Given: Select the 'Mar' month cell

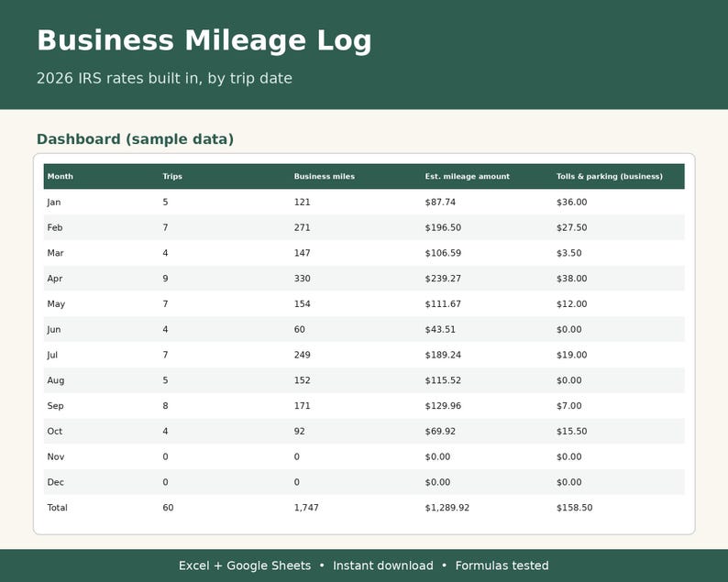Looking at the screenshot, I should point(55,253).
